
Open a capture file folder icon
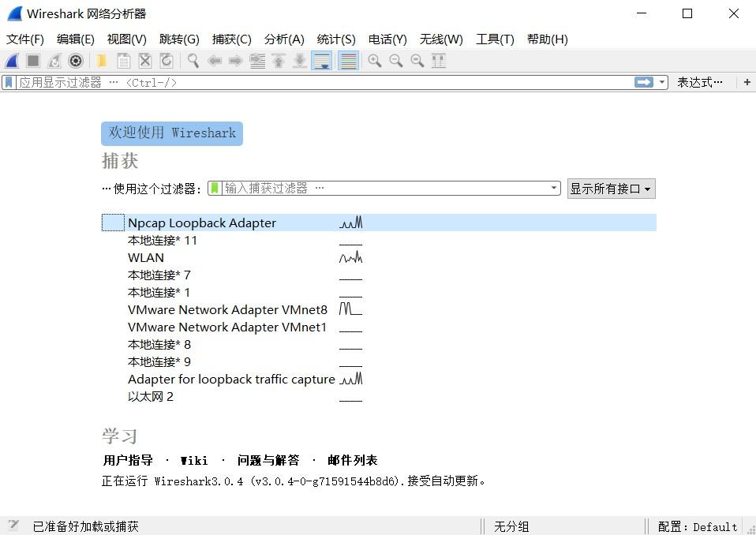coord(101,61)
